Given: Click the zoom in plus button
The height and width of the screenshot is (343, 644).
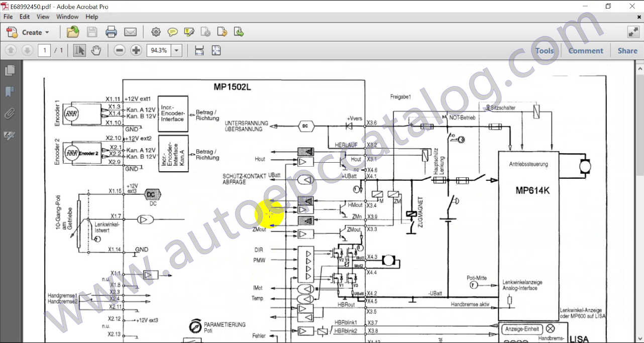Looking at the screenshot, I should 136,50.
